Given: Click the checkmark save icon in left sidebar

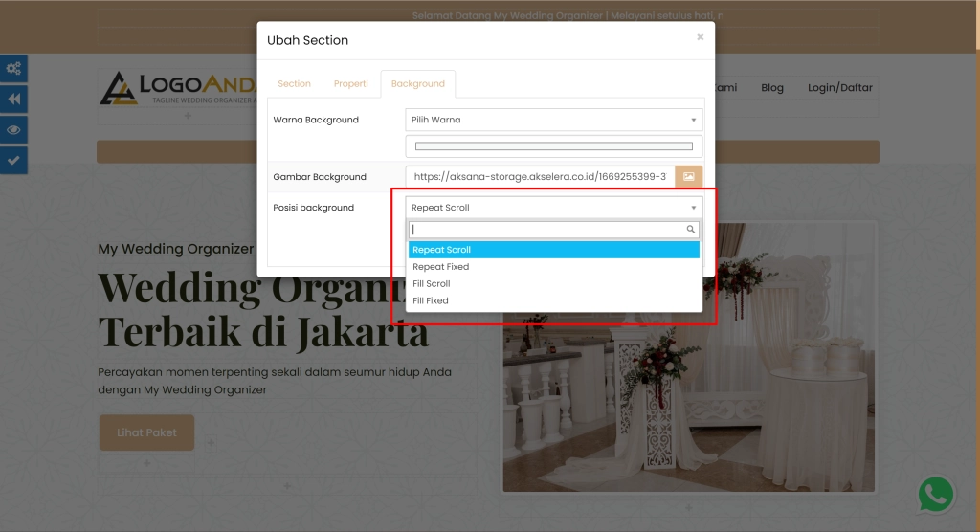Looking at the screenshot, I should tap(13, 160).
